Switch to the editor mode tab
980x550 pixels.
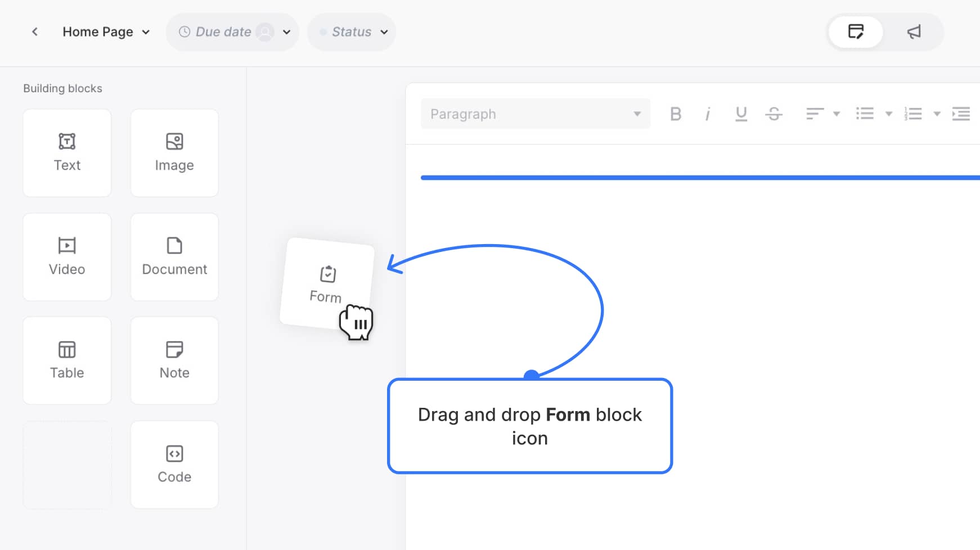(x=856, y=32)
